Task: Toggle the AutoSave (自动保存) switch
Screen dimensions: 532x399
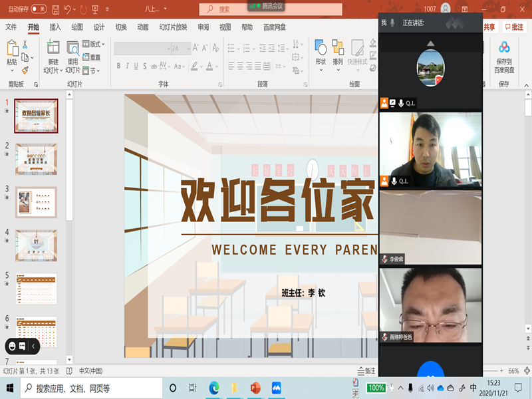Action: (39, 9)
